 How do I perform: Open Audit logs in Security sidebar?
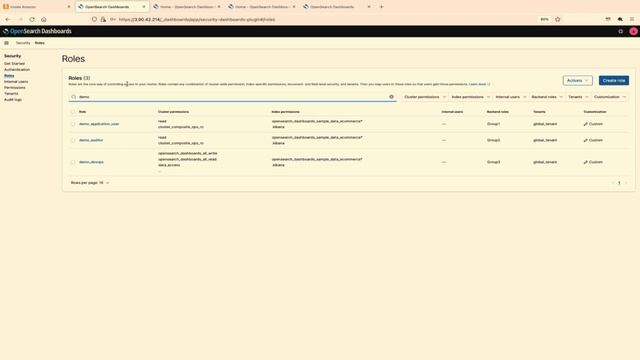click(x=13, y=100)
